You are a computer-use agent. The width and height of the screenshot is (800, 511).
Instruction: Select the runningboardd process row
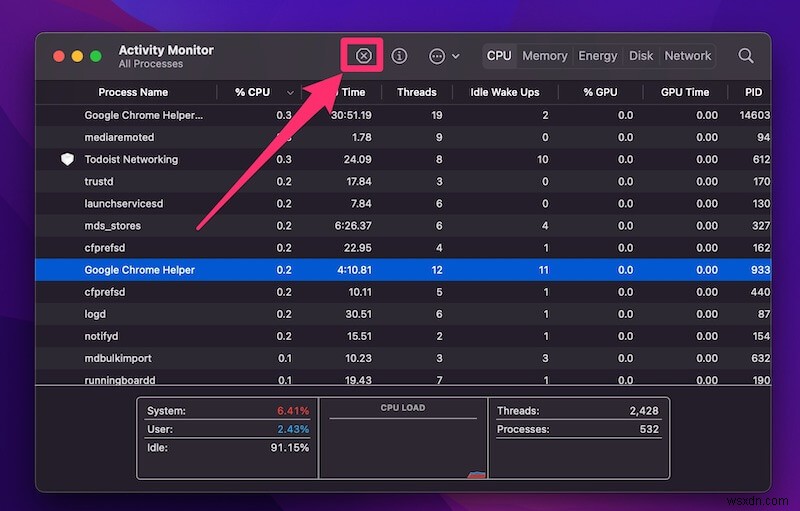[403, 378]
